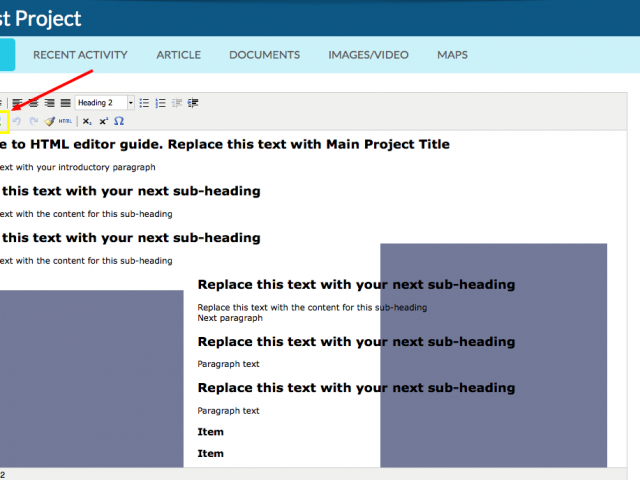Screen dimensions: 640x480
Task: Select the right-side placeholder image block
Action: 493,356
